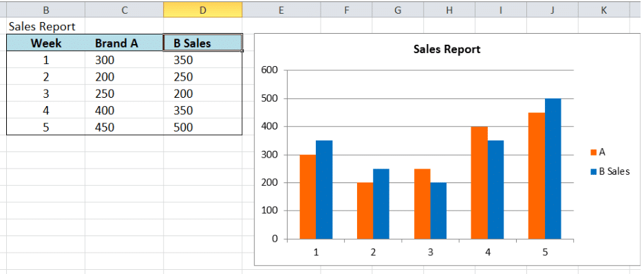The image size is (644, 274).
Task: Select the blue bar for week 1
Action: pyautogui.click(x=324, y=190)
